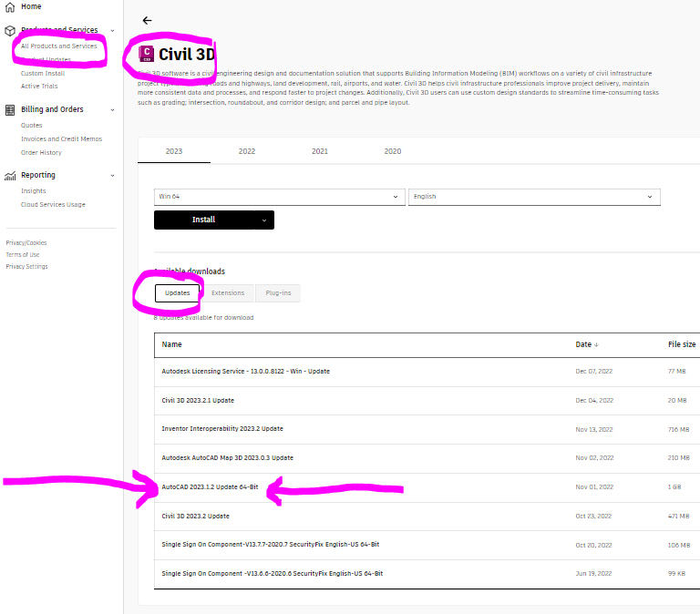Click the 716 MB file size cell

click(678, 430)
